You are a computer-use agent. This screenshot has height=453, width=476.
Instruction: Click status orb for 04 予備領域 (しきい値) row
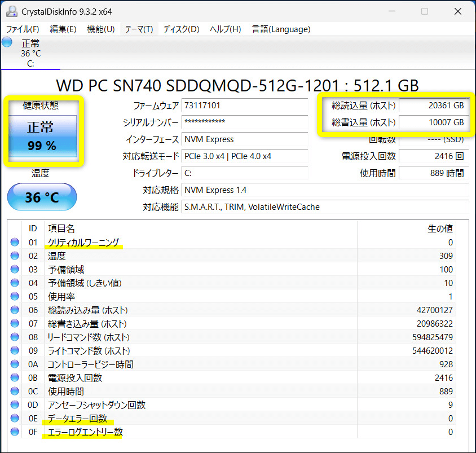[x=15, y=283]
